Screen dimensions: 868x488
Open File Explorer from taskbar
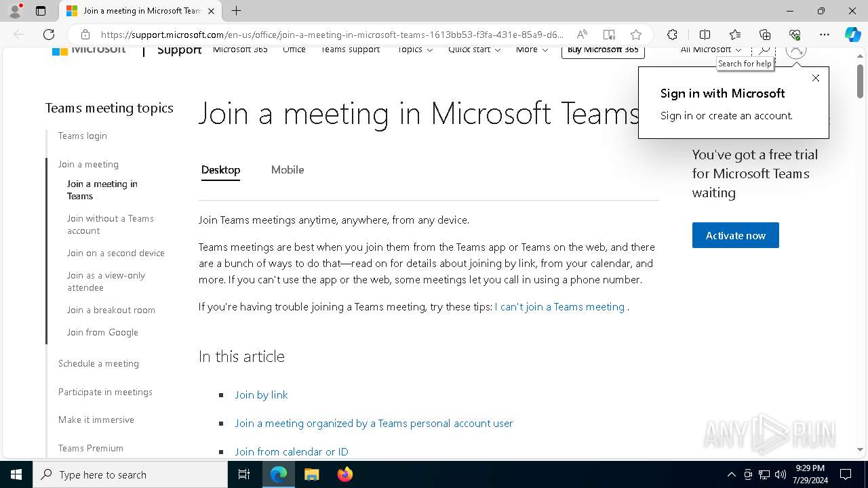click(311, 474)
